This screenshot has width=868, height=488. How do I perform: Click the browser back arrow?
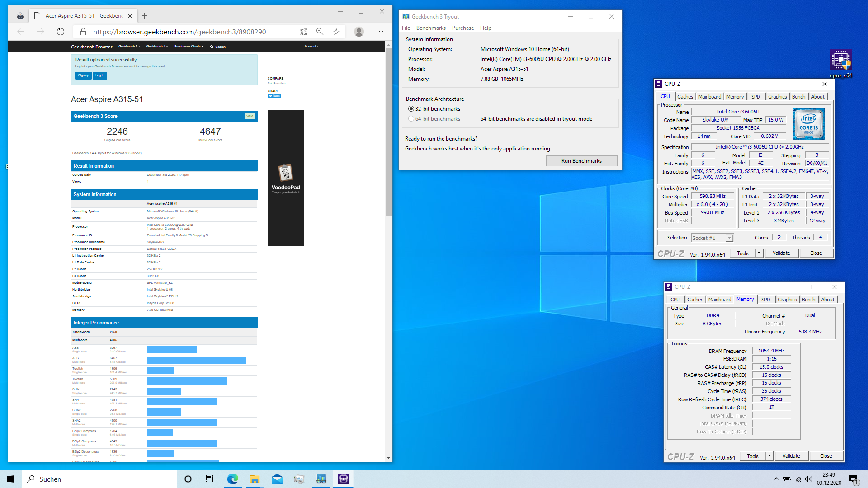click(x=21, y=32)
